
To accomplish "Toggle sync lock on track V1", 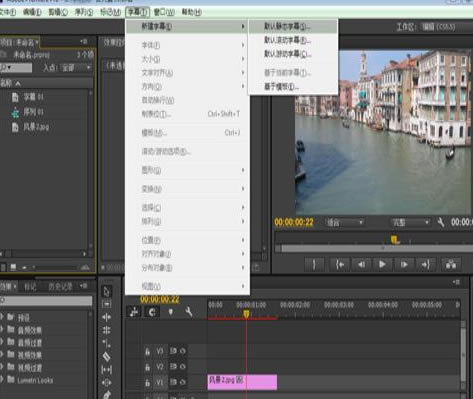I will [x=173, y=382].
